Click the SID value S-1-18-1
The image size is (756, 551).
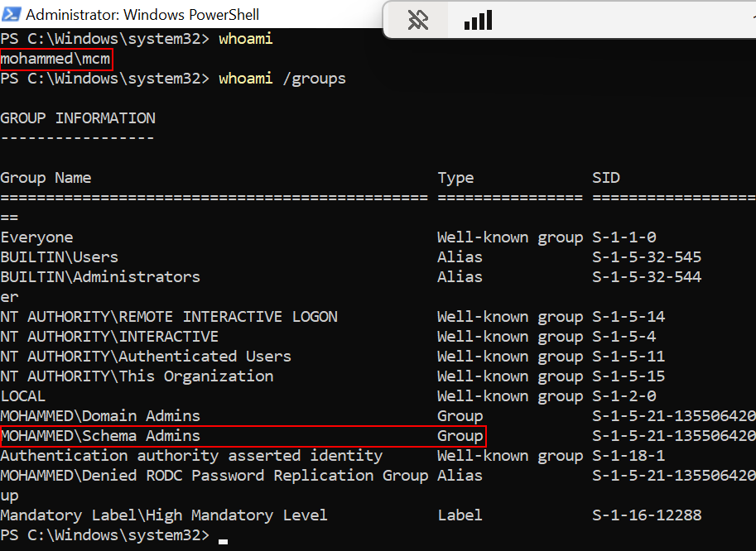[x=628, y=456]
